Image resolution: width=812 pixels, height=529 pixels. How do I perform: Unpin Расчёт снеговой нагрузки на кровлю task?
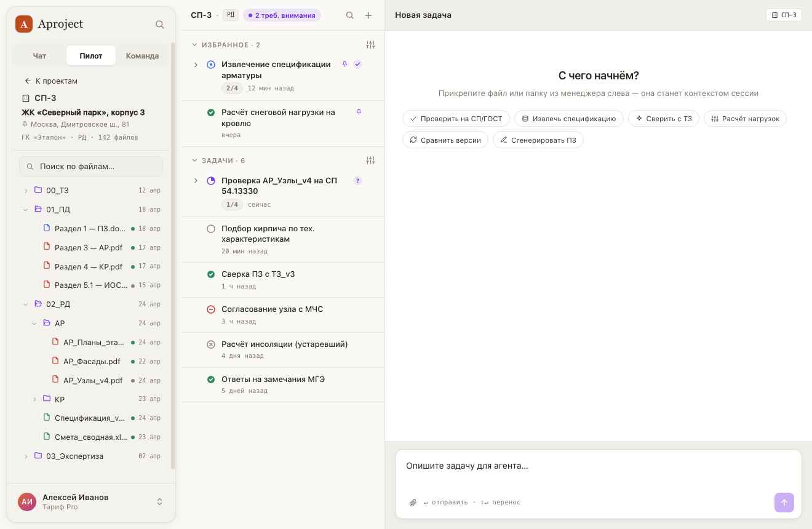click(359, 112)
